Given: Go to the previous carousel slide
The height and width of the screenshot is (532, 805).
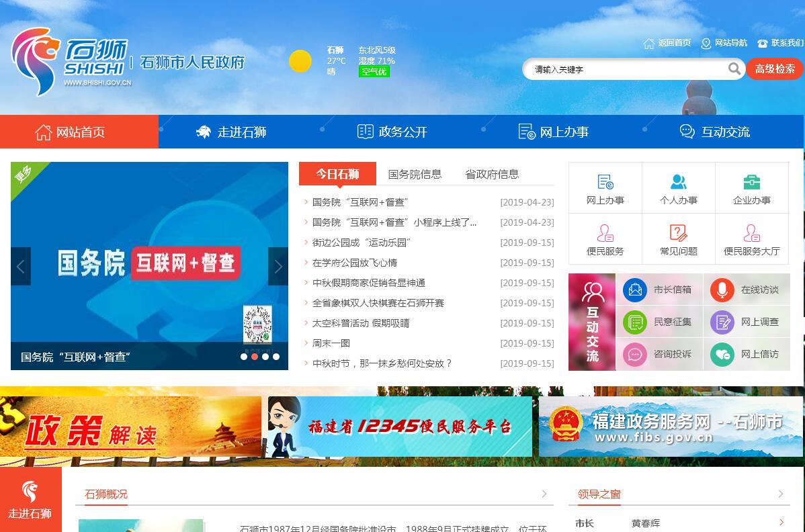Looking at the screenshot, I should [x=21, y=267].
